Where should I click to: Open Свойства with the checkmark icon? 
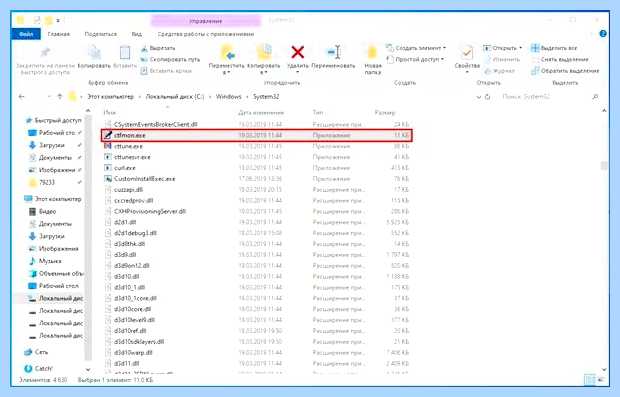(x=467, y=53)
